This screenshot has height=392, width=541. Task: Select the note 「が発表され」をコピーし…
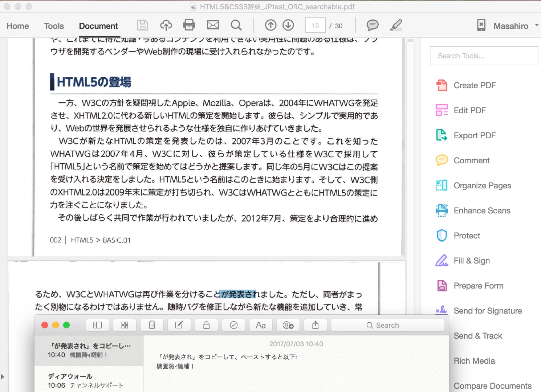(89, 350)
